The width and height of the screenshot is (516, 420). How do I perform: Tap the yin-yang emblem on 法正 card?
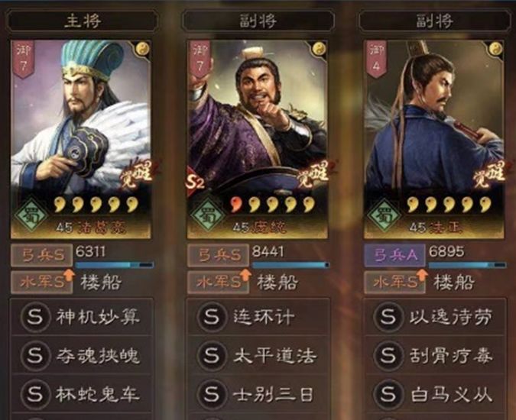click(495, 50)
